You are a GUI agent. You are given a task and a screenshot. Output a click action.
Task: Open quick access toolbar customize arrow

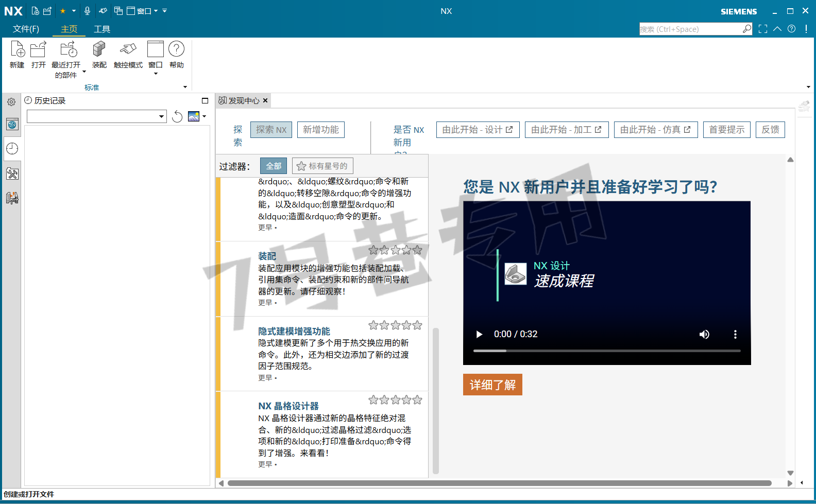(x=165, y=11)
